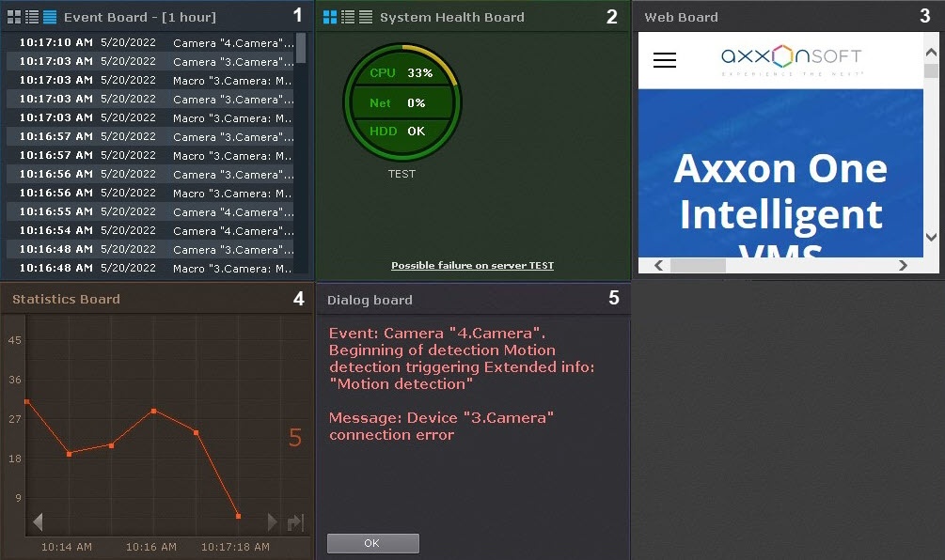The width and height of the screenshot is (945, 560).
Task: Click the last data point on the chart
Action: click(x=239, y=516)
